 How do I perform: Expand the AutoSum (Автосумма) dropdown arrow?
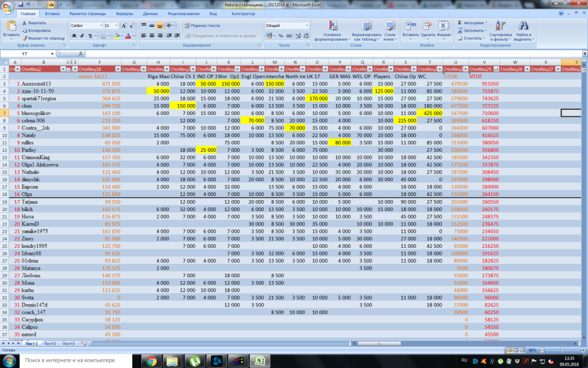486,22
